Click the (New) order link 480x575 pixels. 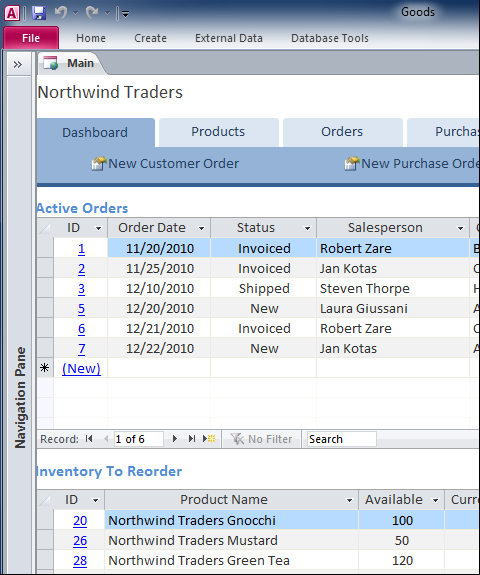click(81, 369)
